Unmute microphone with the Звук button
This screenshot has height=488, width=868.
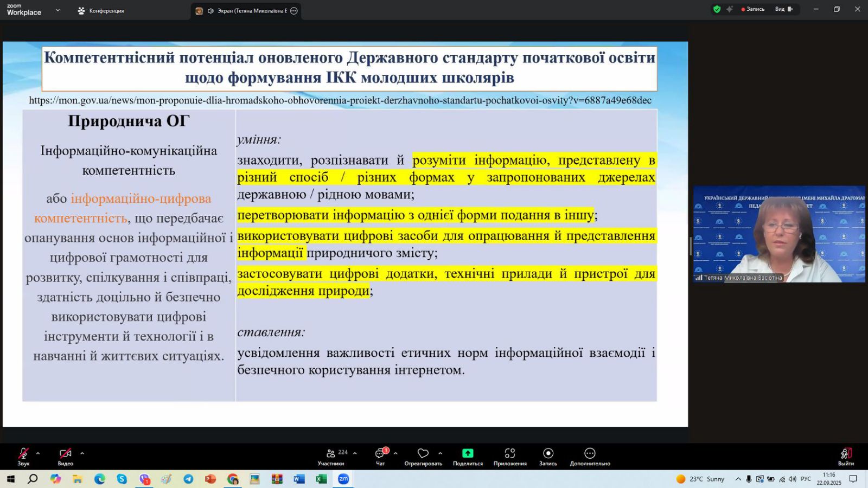[x=23, y=457]
